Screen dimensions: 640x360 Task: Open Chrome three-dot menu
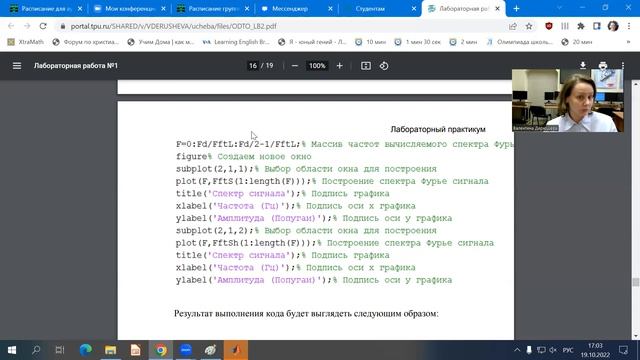coord(629,26)
